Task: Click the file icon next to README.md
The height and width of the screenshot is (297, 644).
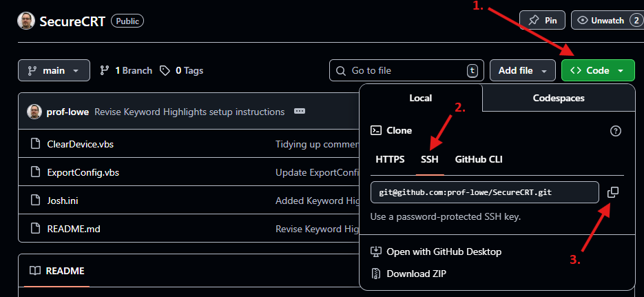Action: (x=36, y=228)
